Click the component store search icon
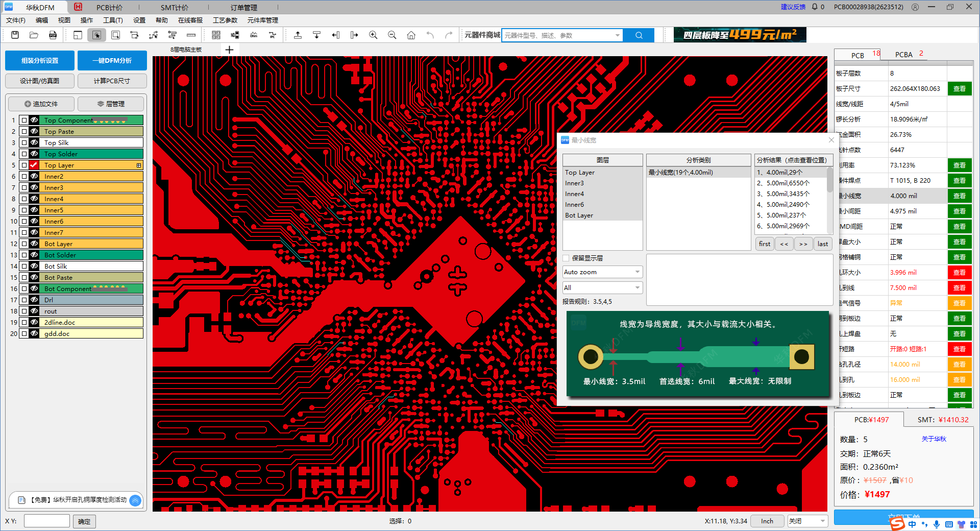This screenshot has width=980, height=531. [639, 35]
